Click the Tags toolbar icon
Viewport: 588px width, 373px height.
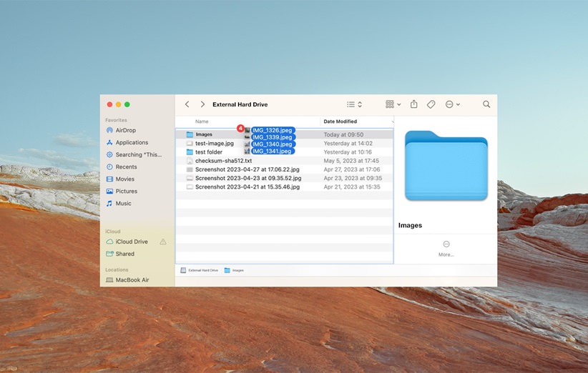(x=431, y=104)
